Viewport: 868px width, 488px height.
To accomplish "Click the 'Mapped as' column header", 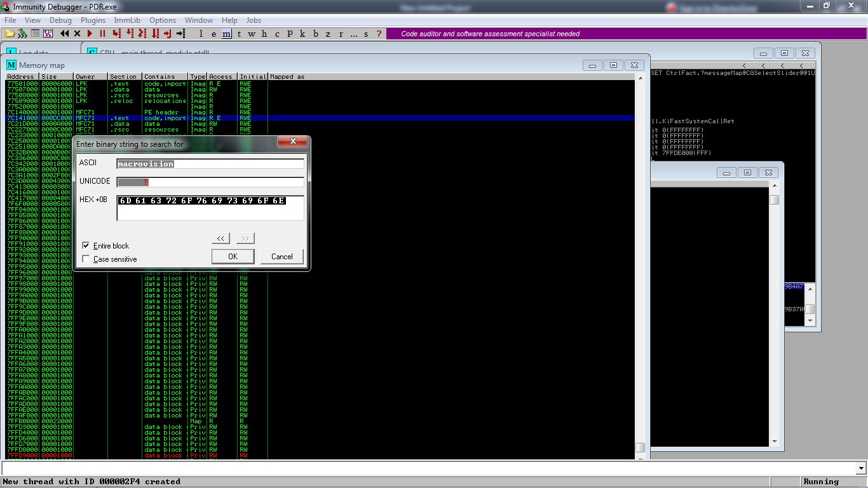I will (x=451, y=77).
